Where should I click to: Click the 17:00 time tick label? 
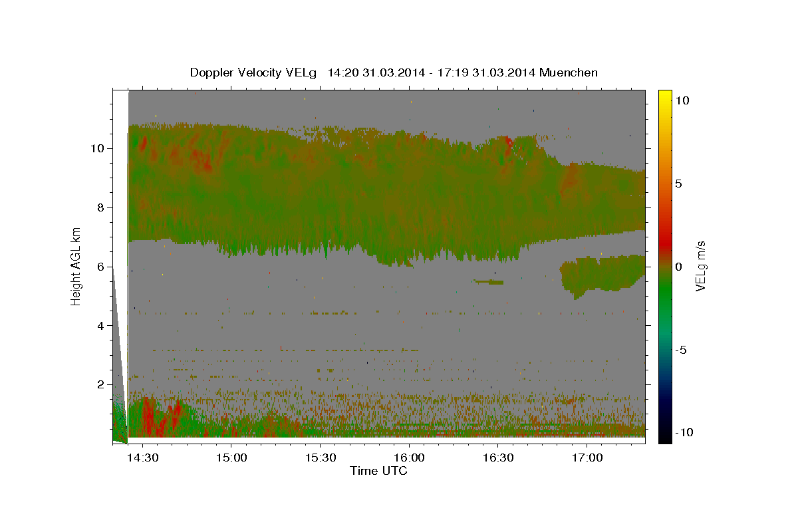pos(587,458)
